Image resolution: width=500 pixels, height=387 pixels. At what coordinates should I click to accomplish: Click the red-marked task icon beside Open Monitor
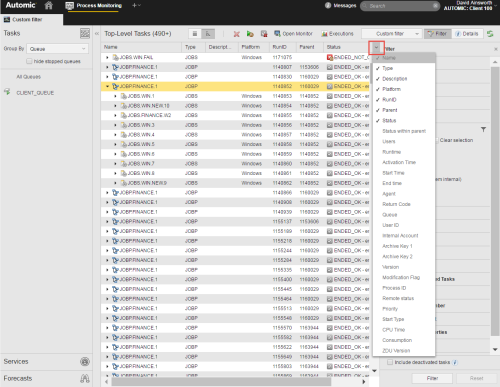264,34
